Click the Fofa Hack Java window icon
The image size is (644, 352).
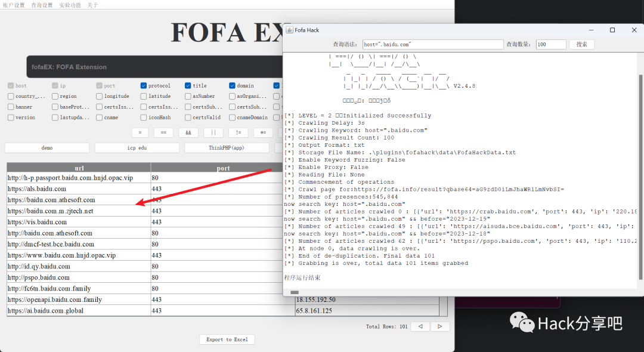click(290, 30)
